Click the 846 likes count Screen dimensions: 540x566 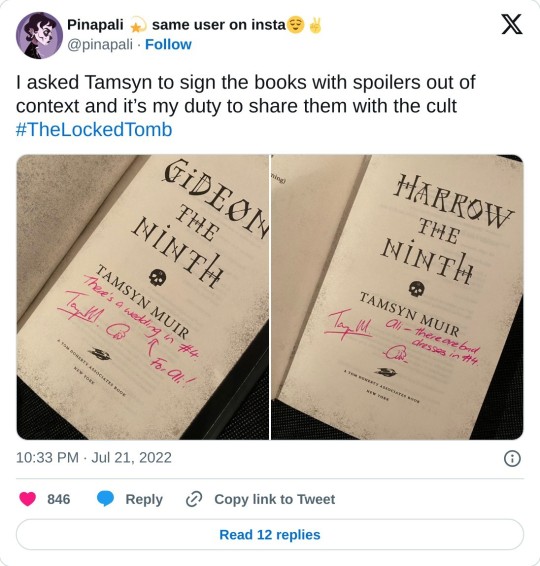click(58, 499)
